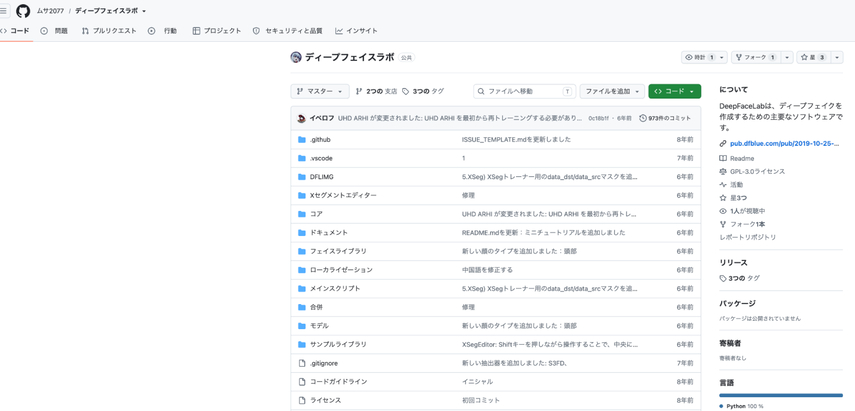
Task: Open the セキュリティと品質 tab
Action: pos(287,31)
